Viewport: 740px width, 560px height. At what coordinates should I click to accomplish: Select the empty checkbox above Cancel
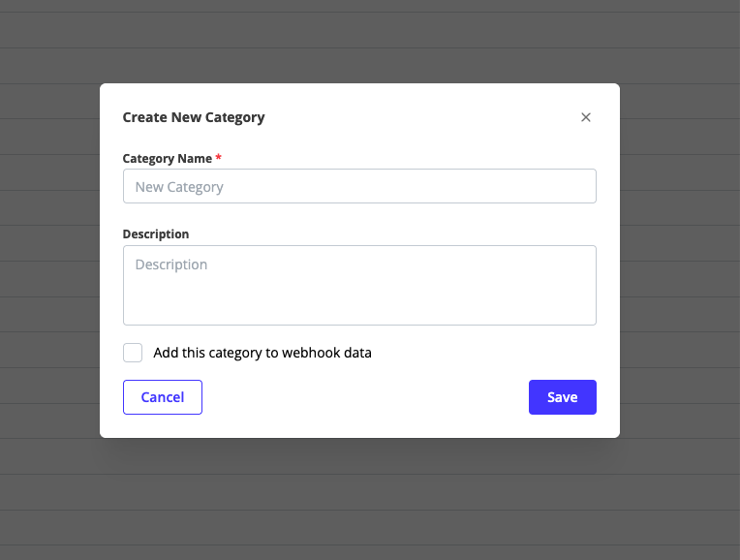(x=133, y=353)
